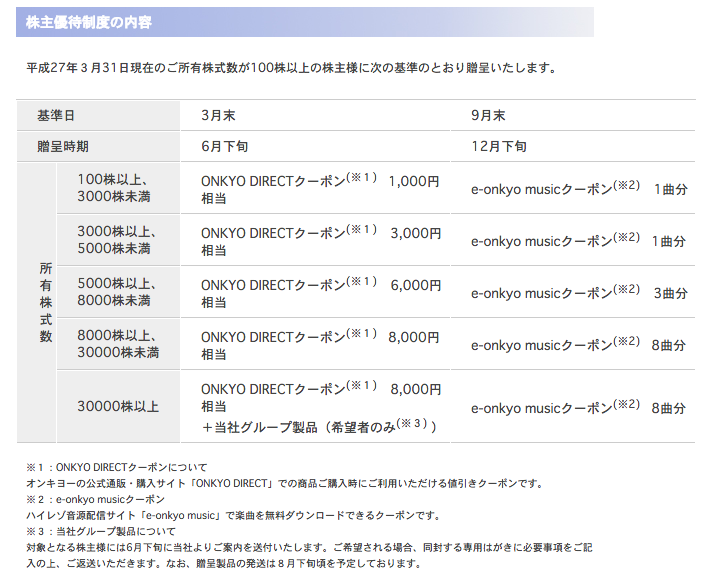This screenshot has width=712, height=572.
Task: Click the last footnote line starting 入の上、ご返送
Action: tap(223, 563)
